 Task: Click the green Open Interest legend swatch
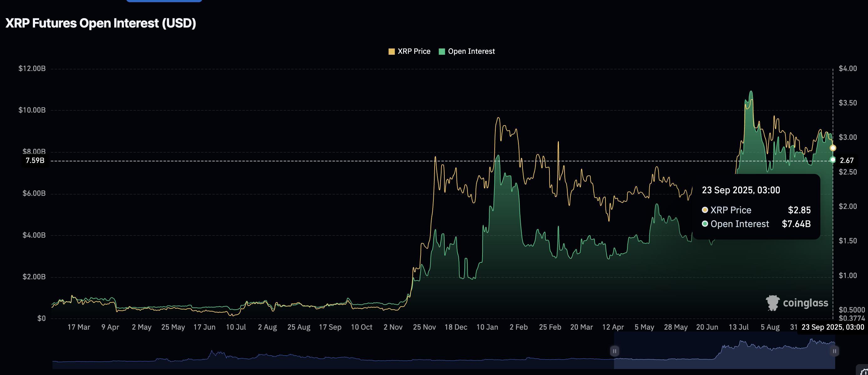[x=442, y=51]
